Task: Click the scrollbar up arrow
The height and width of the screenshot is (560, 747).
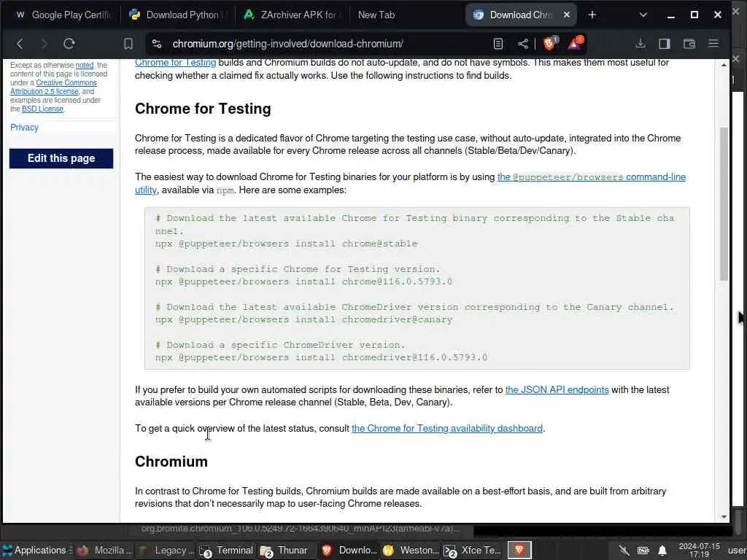Action: point(724,65)
